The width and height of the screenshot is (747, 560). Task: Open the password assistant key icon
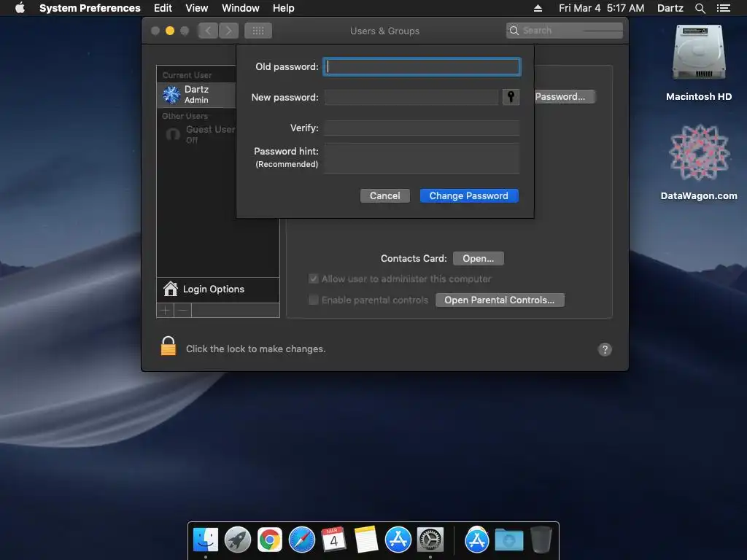coord(511,97)
